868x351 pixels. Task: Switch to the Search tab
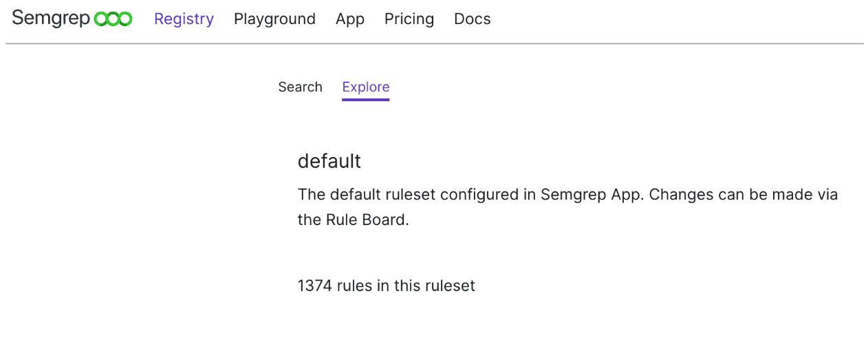click(300, 87)
